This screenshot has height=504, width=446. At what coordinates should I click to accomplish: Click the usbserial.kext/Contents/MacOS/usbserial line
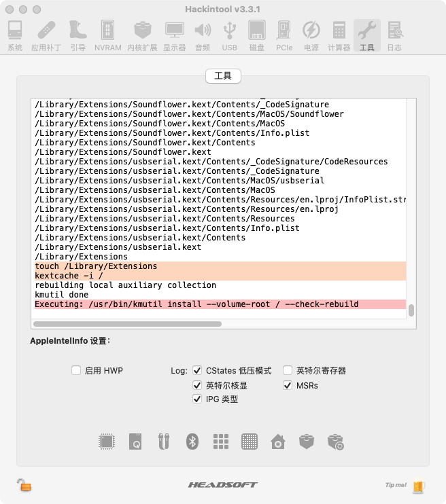pos(179,180)
